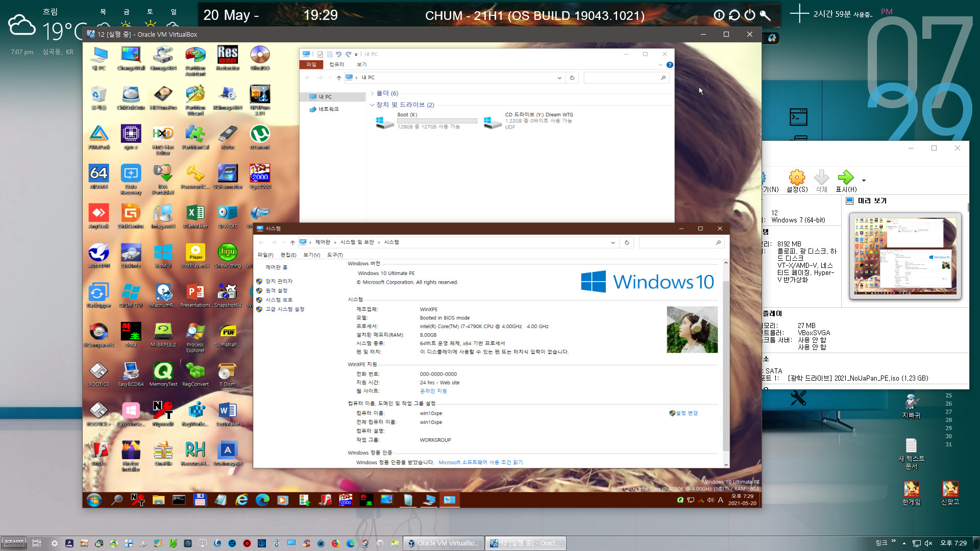Viewport: 980px width, 551px height.
Task: Click the 설정 변경 link
Action: point(687,413)
